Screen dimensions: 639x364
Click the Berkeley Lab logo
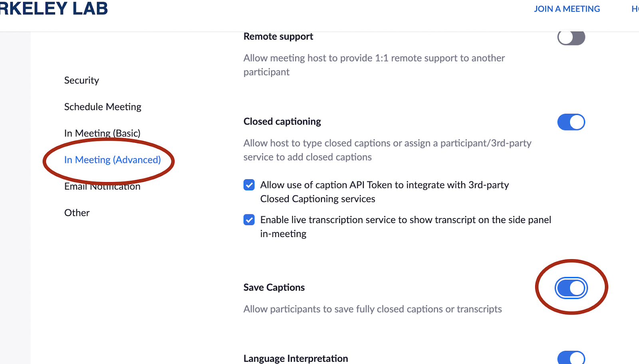tap(54, 8)
